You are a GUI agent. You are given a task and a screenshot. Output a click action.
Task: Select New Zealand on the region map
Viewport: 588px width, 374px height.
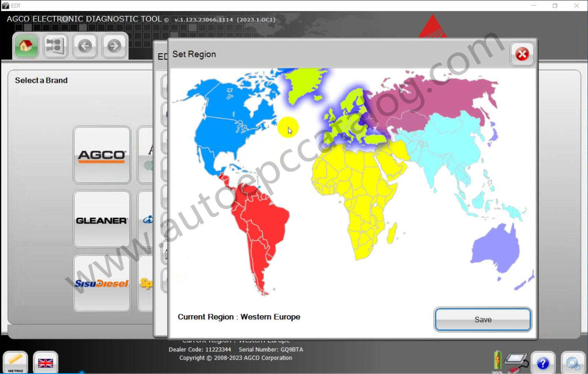524,281
